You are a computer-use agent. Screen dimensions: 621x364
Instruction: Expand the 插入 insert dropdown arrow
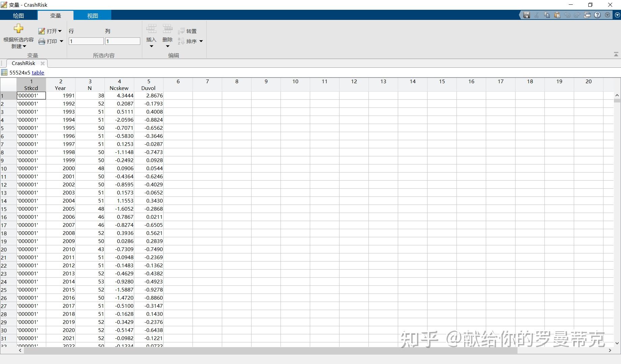[x=151, y=46]
